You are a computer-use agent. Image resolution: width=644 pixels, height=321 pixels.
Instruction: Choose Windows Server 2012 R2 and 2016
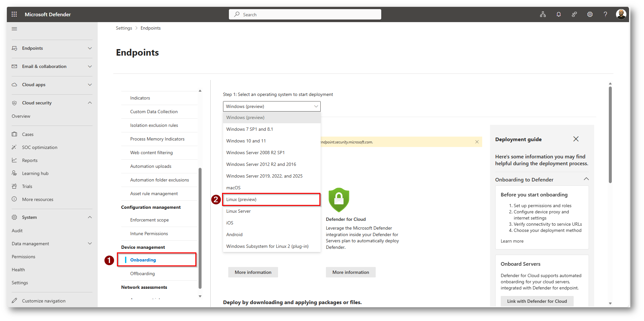pyautogui.click(x=272, y=164)
